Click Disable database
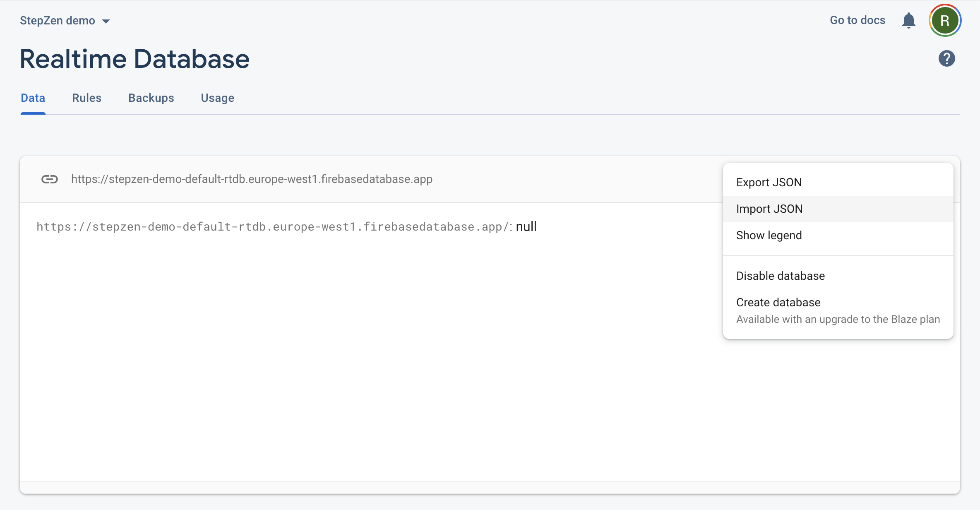This screenshot has width=980, height=510. coord(780,276)
